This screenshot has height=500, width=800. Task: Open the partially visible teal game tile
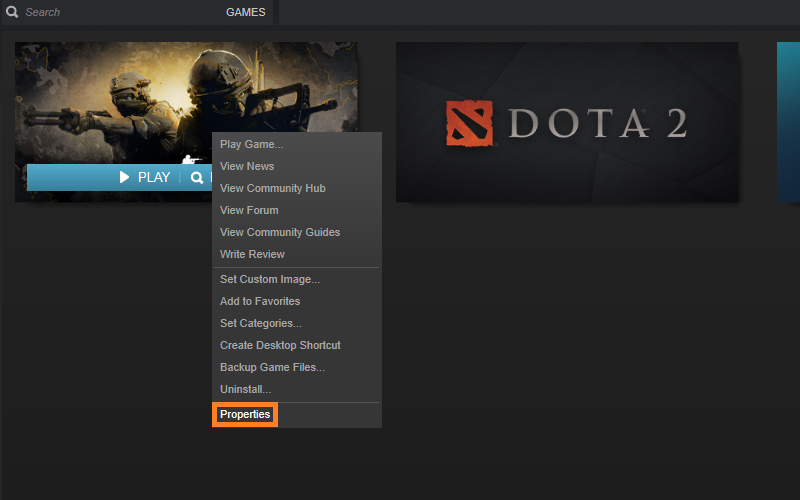(x=788, y=122)
